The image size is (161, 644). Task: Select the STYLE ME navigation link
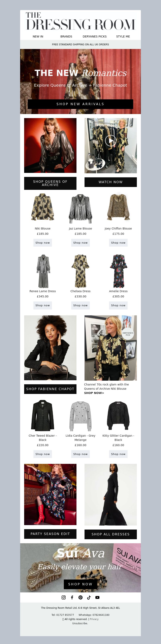coord(123,36)
